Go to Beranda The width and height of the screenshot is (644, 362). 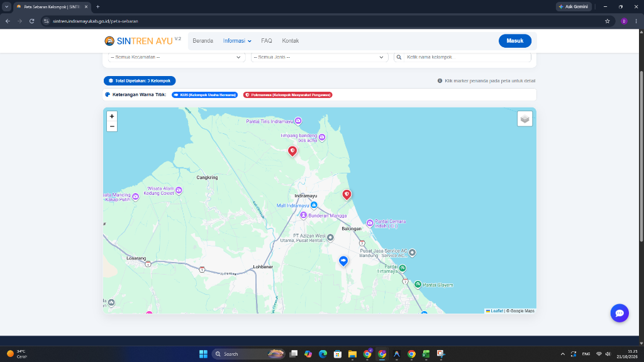[x=203, y=41]
